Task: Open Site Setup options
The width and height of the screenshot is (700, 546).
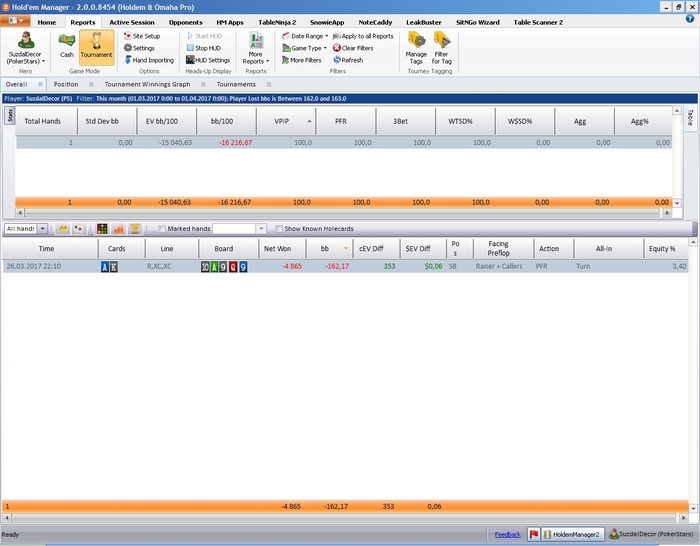Action: point(142,36)
